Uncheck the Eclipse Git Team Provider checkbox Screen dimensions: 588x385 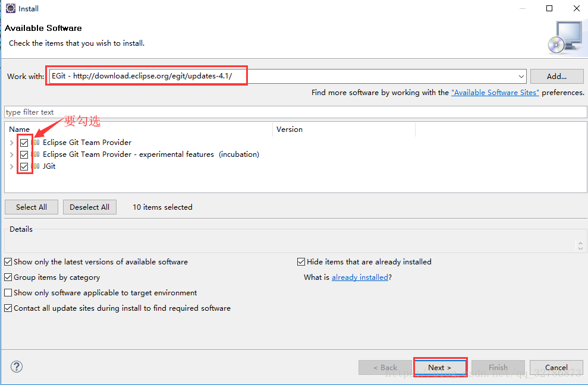click(24, 143)
